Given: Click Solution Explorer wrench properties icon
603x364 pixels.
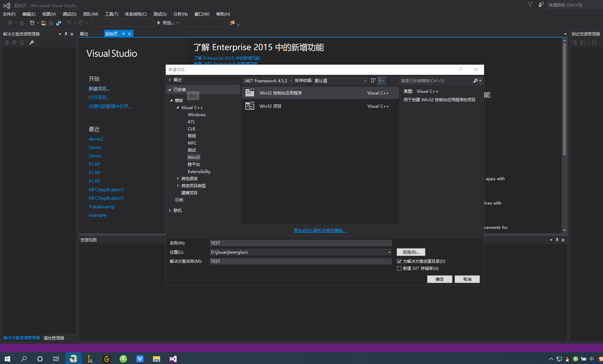Looking at the screenshot, I should coord(32,42).
